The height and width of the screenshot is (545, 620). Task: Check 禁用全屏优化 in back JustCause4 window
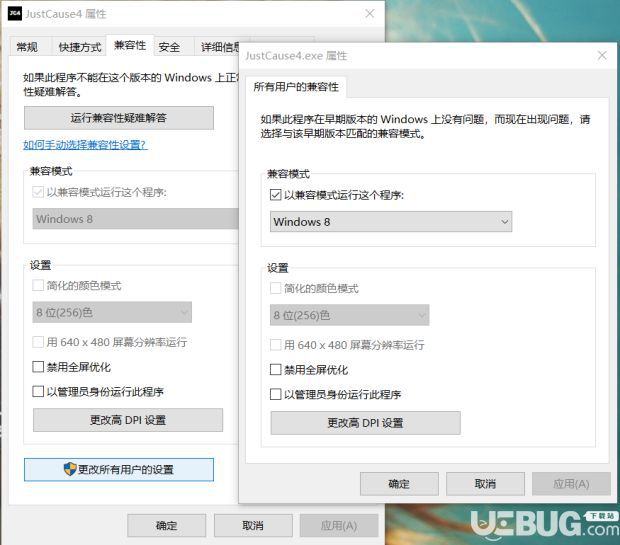[38, 367]
